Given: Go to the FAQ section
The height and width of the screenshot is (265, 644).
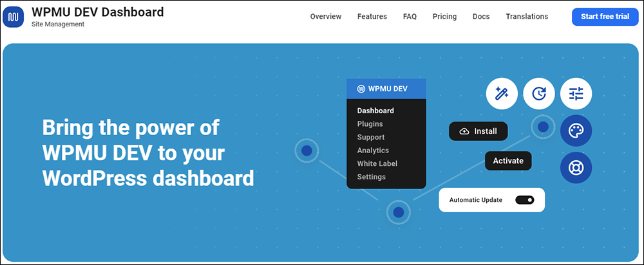Looking at the screenshot, I should (x=410, y=17).
